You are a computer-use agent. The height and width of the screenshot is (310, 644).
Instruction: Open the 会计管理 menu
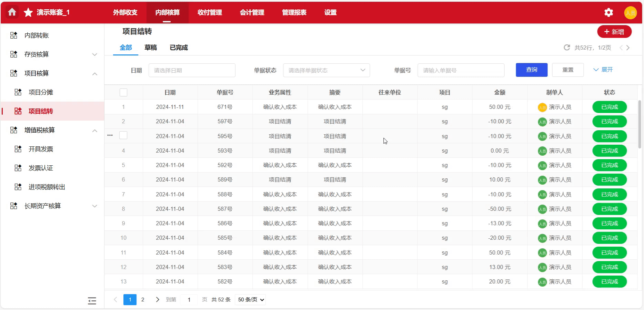252,12
